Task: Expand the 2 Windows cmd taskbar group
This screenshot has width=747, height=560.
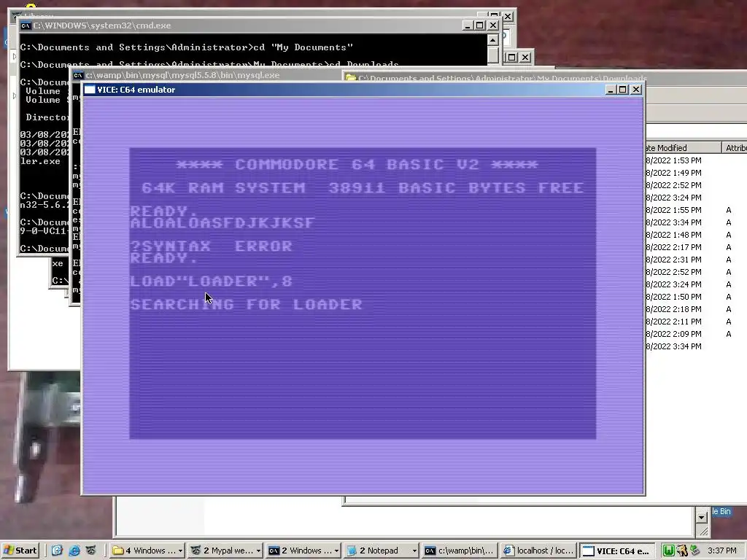Action: [303, 551]
